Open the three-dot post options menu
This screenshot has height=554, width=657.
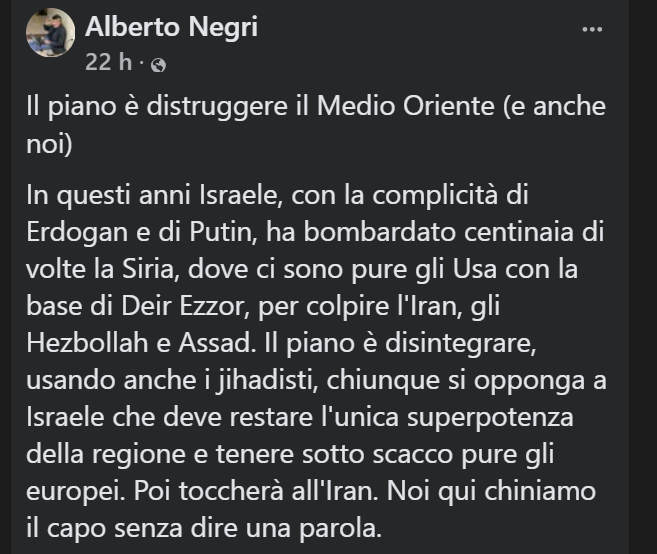(x=592, y=29)
